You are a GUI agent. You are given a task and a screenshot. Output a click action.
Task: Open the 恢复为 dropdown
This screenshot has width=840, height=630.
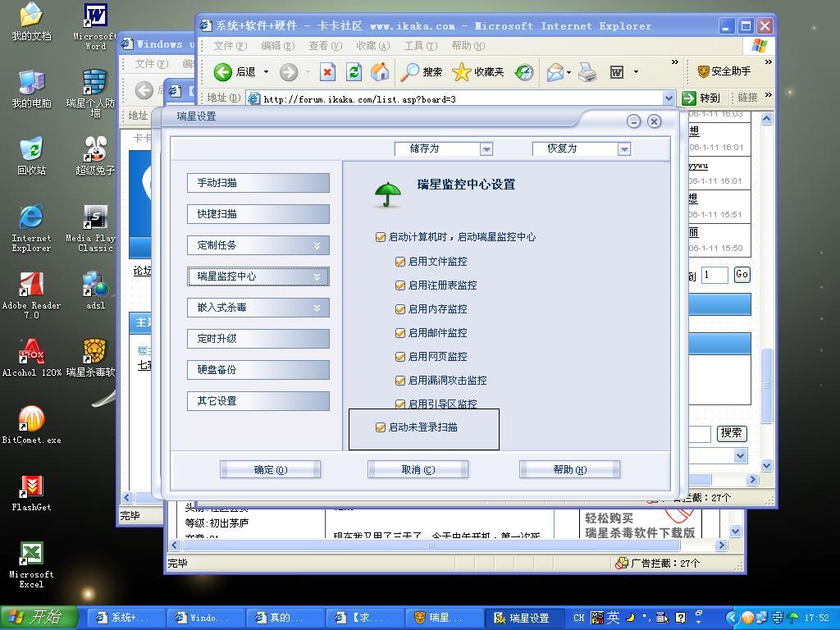pos(624,149)
